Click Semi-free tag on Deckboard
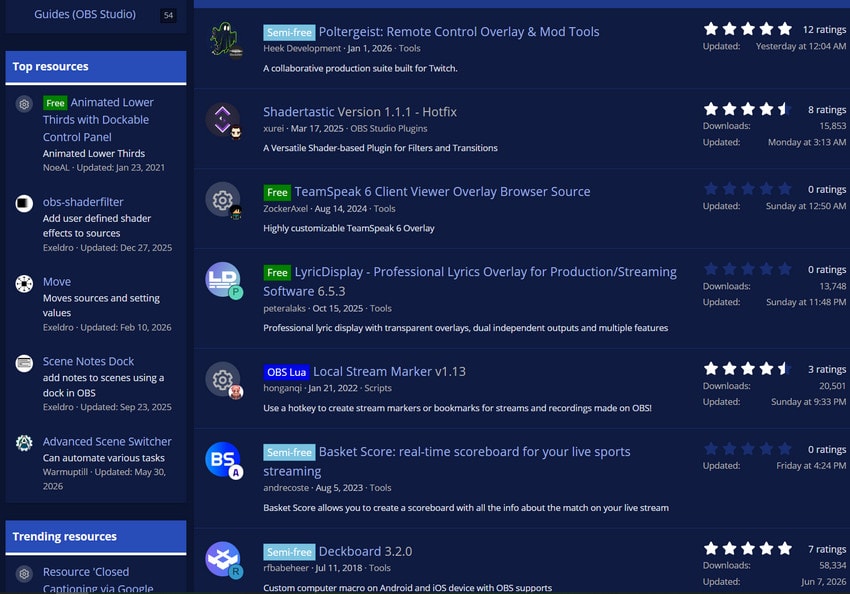The image size is (850, 594). (x=289, y=552)
